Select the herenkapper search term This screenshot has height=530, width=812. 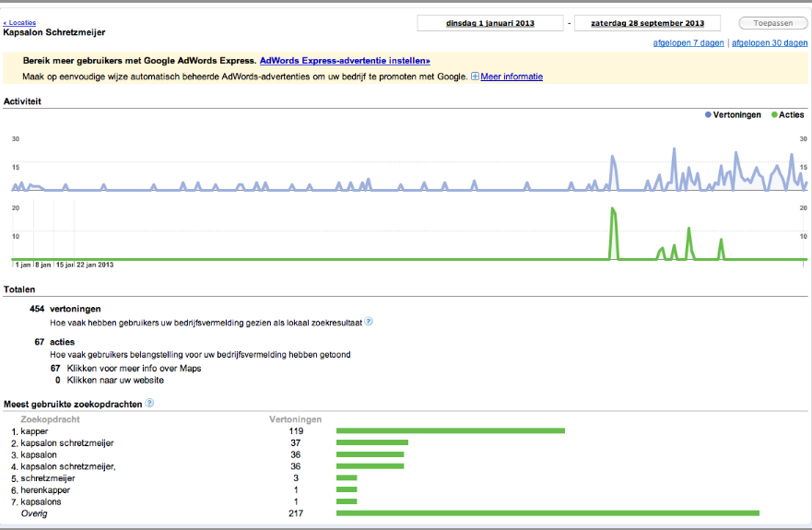tap(45, 490)
